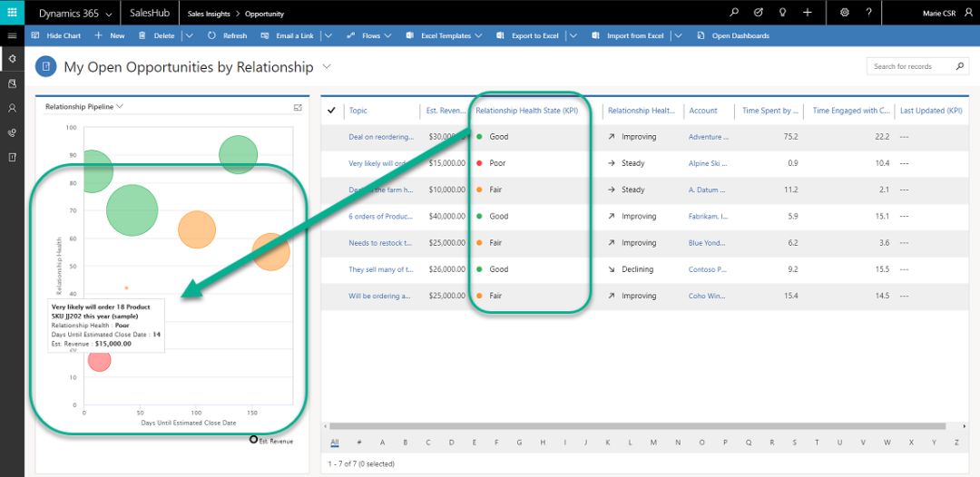This screenshot has width=980, height=477.
Task: Open the Flows dropdown menu
Action: pos(369,35)
